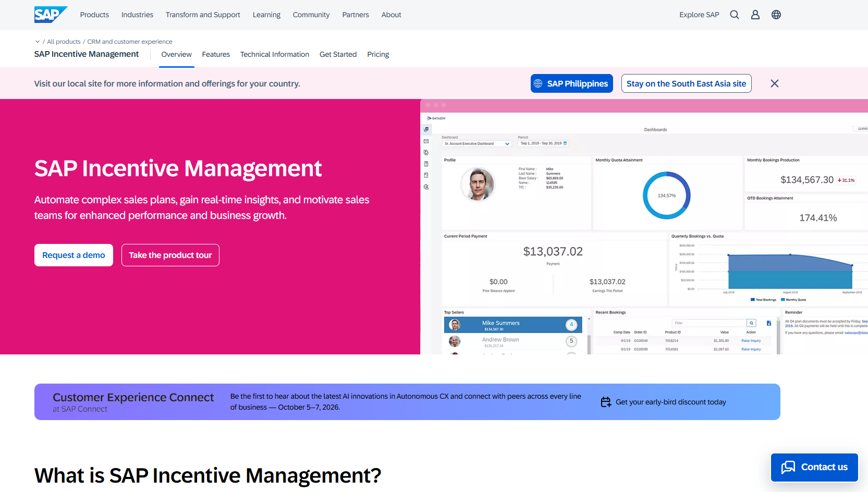Open the Partners menu
Image resolution: width=868 pixels, height=492 pixels.
356,15
